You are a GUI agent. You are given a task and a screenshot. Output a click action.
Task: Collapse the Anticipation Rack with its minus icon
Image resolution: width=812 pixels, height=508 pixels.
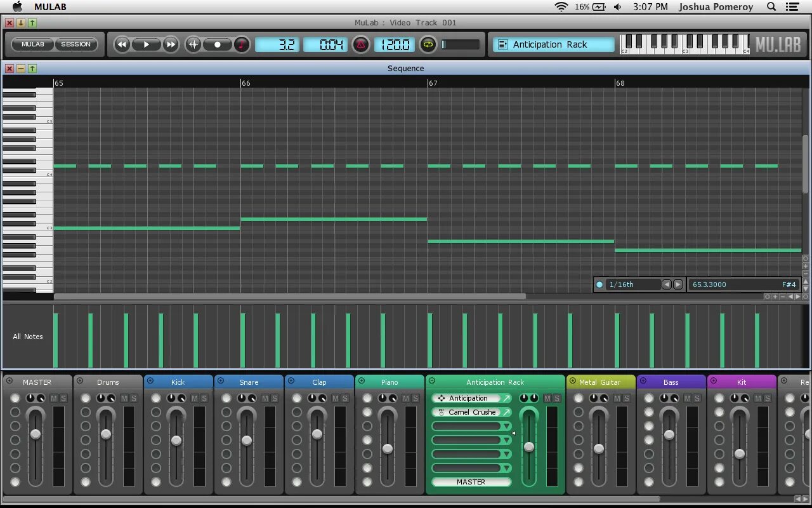[x=432, y=381]
